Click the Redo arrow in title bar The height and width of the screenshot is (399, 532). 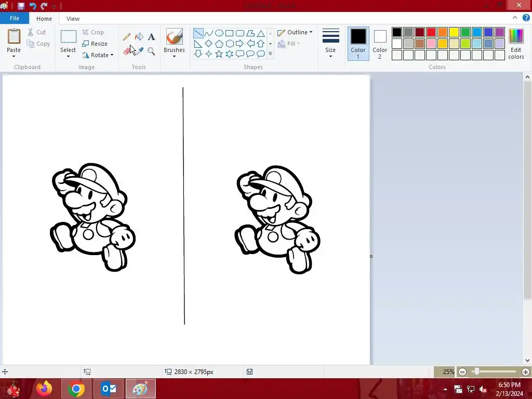coord(44,6)
